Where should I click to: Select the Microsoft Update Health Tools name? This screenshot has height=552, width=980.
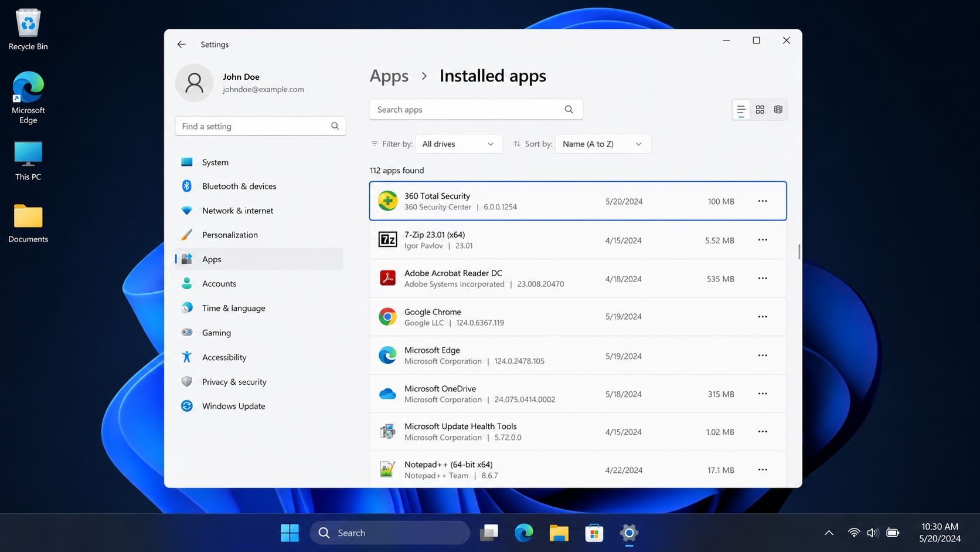pyautogui.click(x=461, y=426)
